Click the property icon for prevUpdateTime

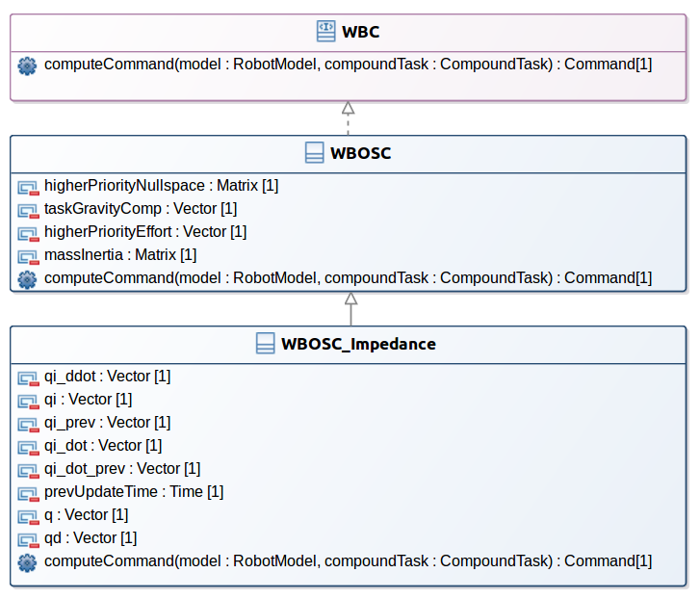27,492
